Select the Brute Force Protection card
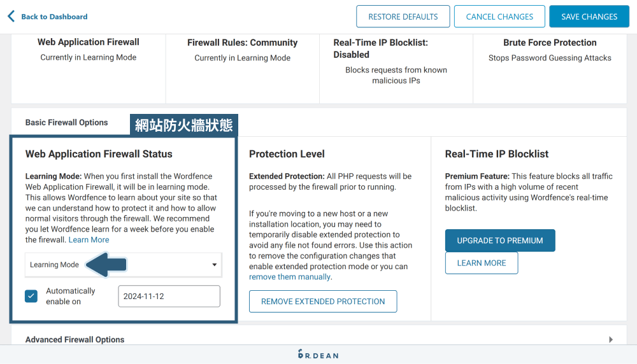The image size is (637, 364). click(x=550, y=68)
